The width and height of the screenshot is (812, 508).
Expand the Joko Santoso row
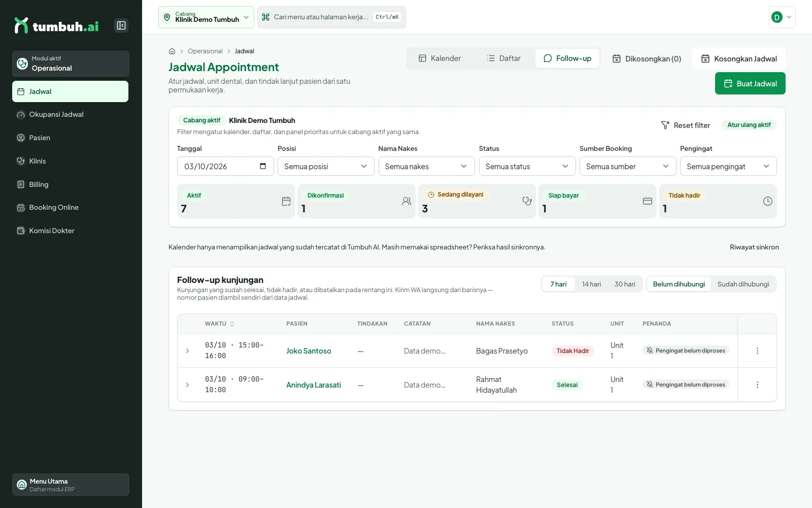187,351
